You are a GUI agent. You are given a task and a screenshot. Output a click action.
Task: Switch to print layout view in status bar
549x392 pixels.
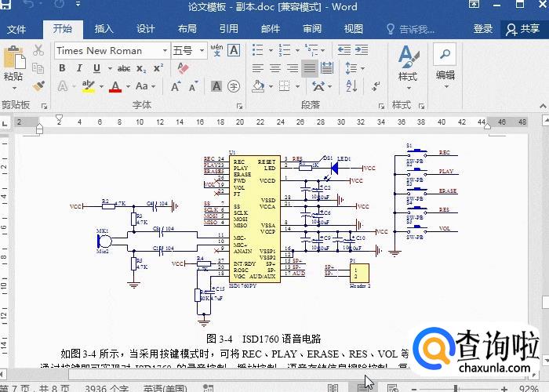tap(363, 388)
